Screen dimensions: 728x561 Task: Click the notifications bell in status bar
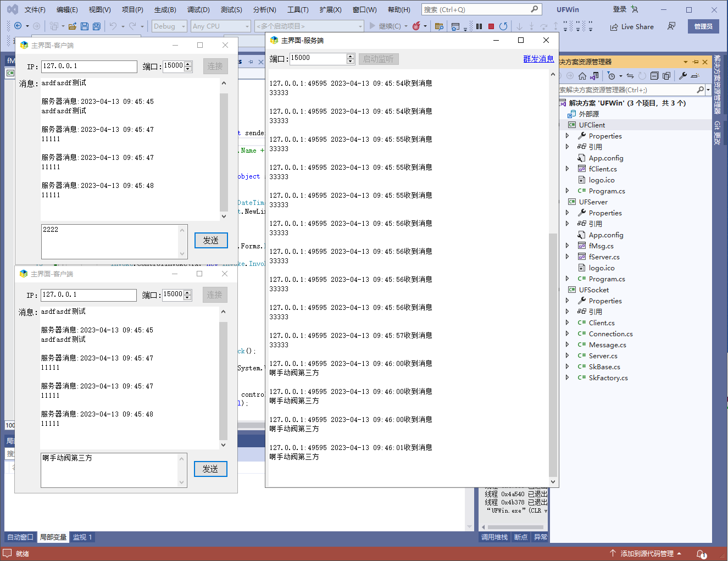tap(701, 554)
